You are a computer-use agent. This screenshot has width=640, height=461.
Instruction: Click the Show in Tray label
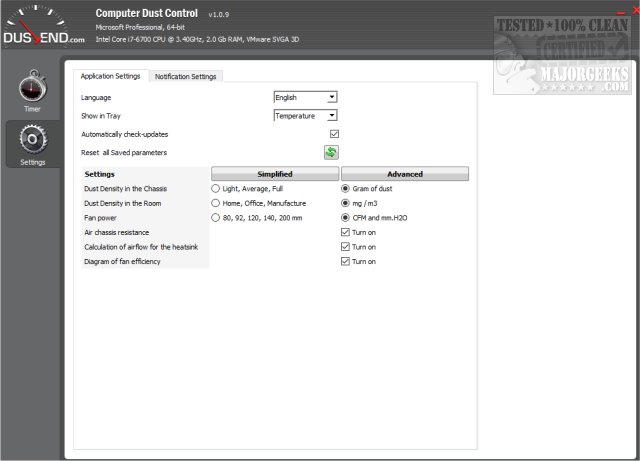[x=101, y=116]
